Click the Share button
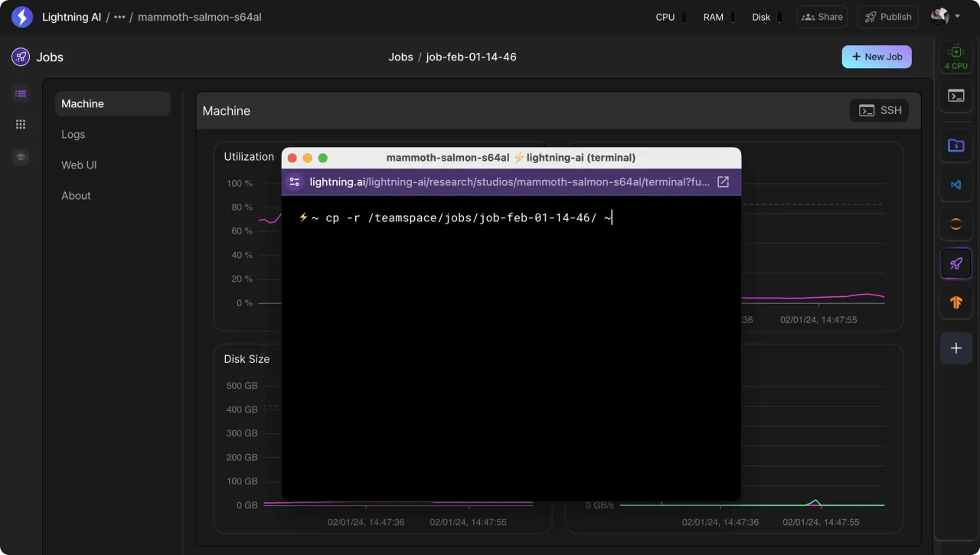The image size is (980, 555). click(822, 17)
